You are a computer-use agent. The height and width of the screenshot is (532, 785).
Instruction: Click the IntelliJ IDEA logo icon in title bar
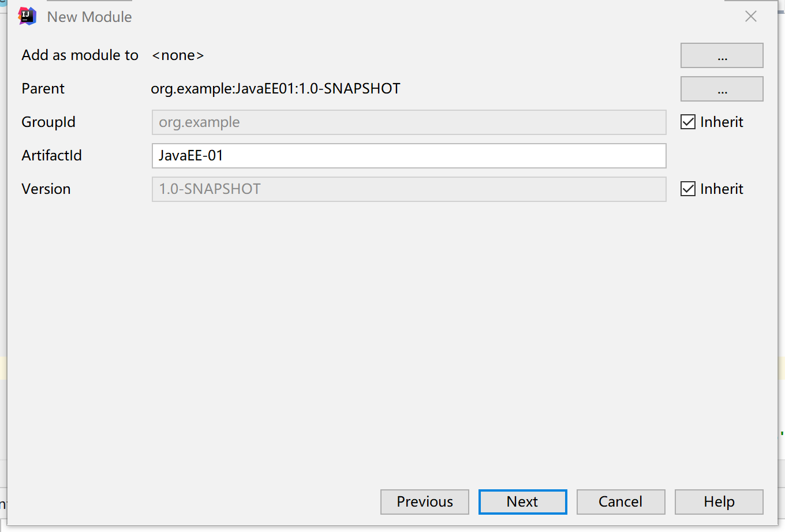point(27,16)
